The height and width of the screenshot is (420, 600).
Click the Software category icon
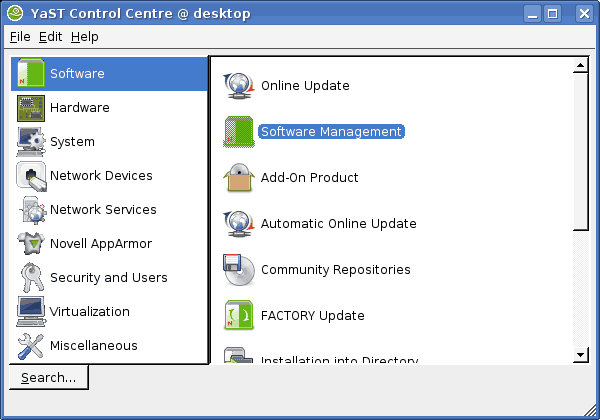point(31,73)
